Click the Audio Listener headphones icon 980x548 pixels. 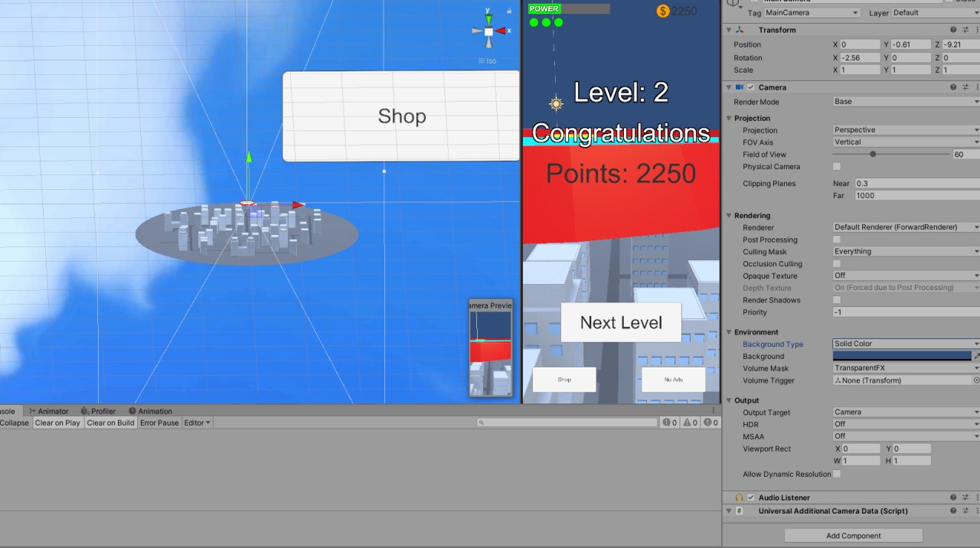tap(740, 497)
